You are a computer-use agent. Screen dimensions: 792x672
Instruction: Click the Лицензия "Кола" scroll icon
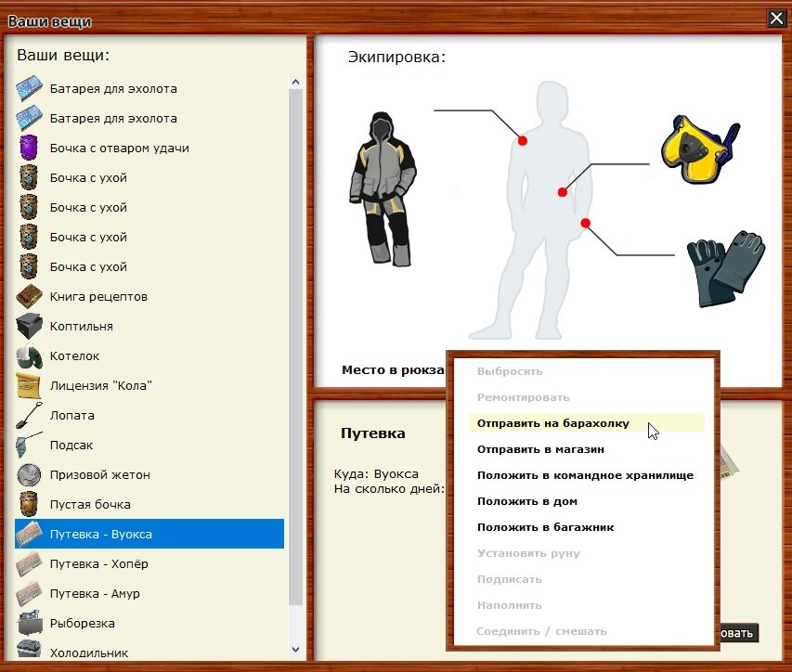coord(29,386)
